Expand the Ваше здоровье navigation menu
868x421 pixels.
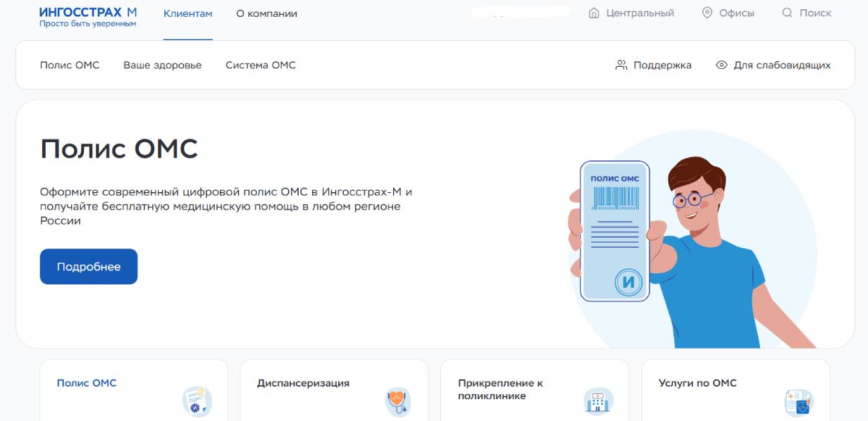tap(162, 65)
